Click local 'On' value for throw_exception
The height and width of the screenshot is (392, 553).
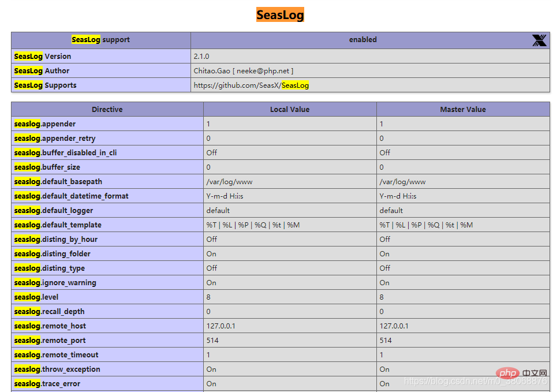pyautogui.click(x=211, y=369)
